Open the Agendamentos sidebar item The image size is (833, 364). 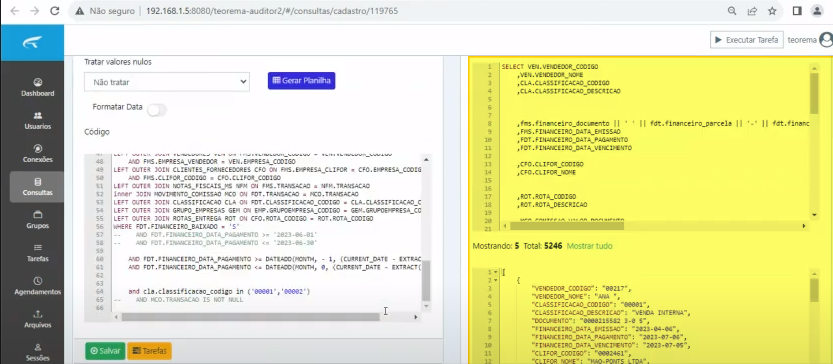(38, 286)
